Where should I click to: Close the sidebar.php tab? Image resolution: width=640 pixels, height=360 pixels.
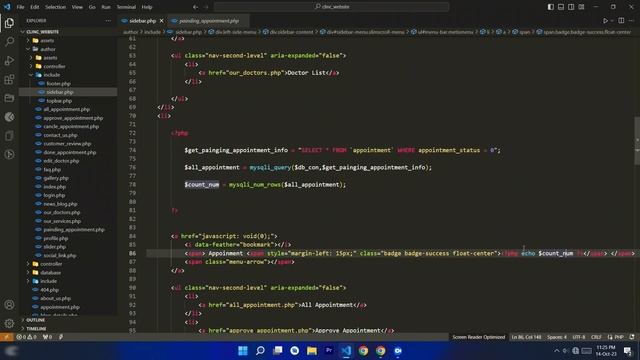coord(162,20)
